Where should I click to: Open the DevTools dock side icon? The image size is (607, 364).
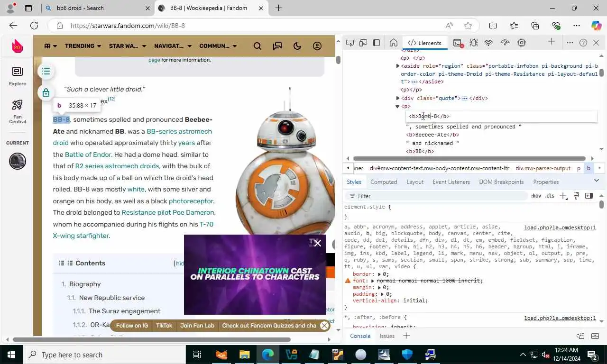[x=377, y=43]
